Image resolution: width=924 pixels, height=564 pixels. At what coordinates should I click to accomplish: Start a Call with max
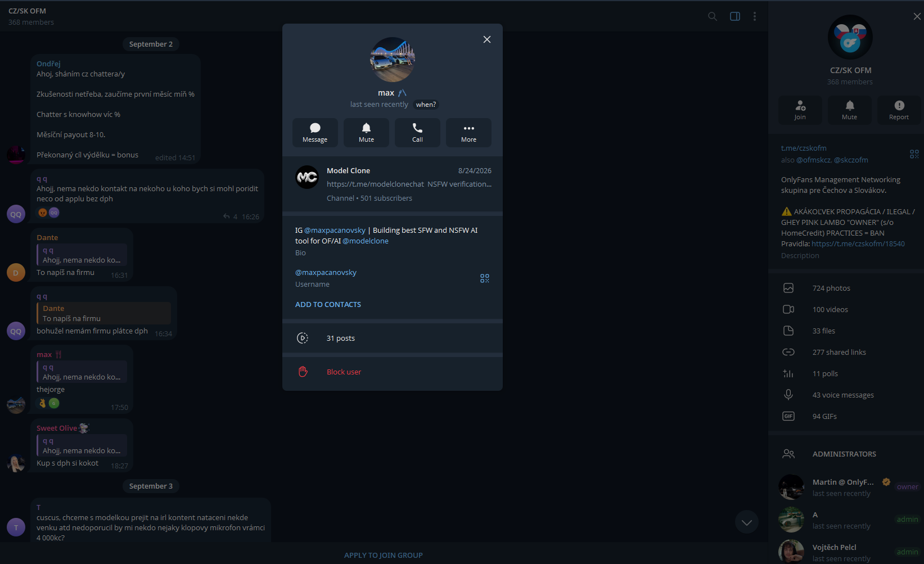[417, 133]
